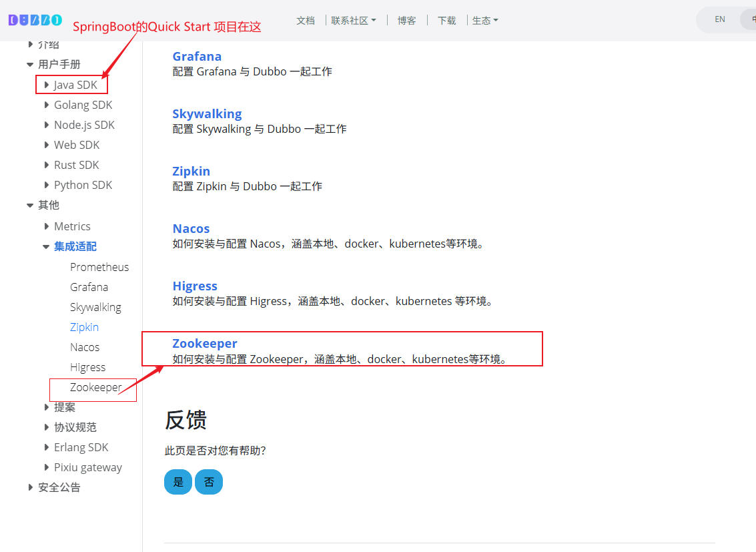Collapse the 集成适配 tree arrow

[x=46, y=247]
